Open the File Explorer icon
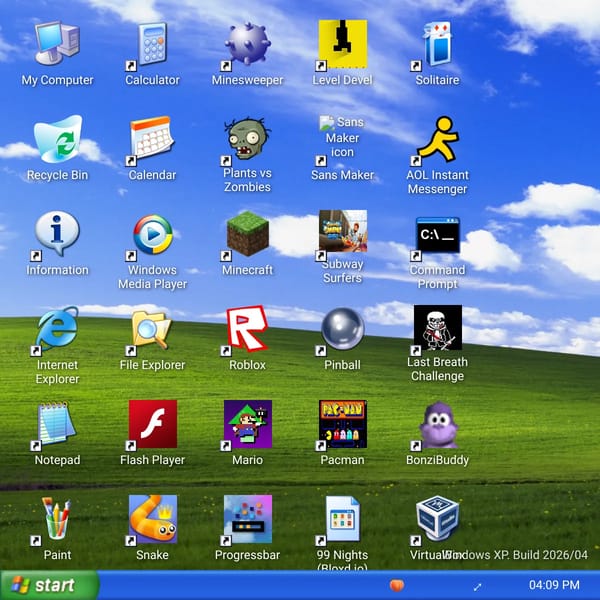This screenshot has height=600, width=600. click(152, 329)
